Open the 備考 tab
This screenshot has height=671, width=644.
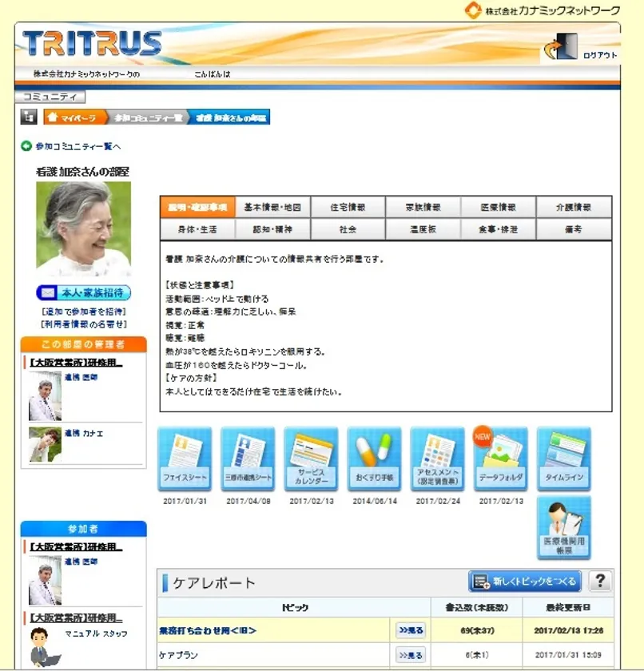coord(574,229)
